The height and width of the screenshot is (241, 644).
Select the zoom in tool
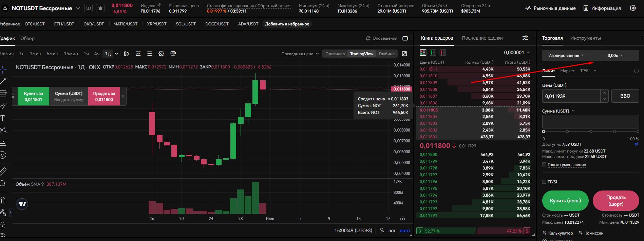[3, 183]
